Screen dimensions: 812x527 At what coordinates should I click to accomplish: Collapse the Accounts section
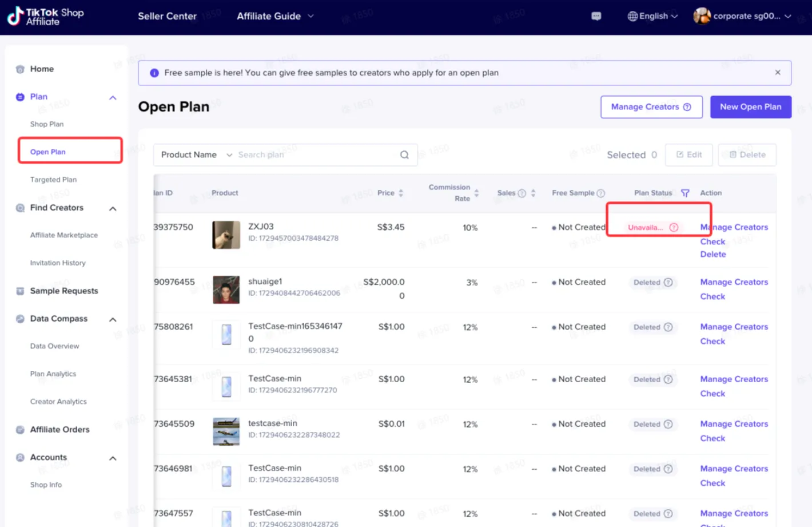[x=113, y=458]
